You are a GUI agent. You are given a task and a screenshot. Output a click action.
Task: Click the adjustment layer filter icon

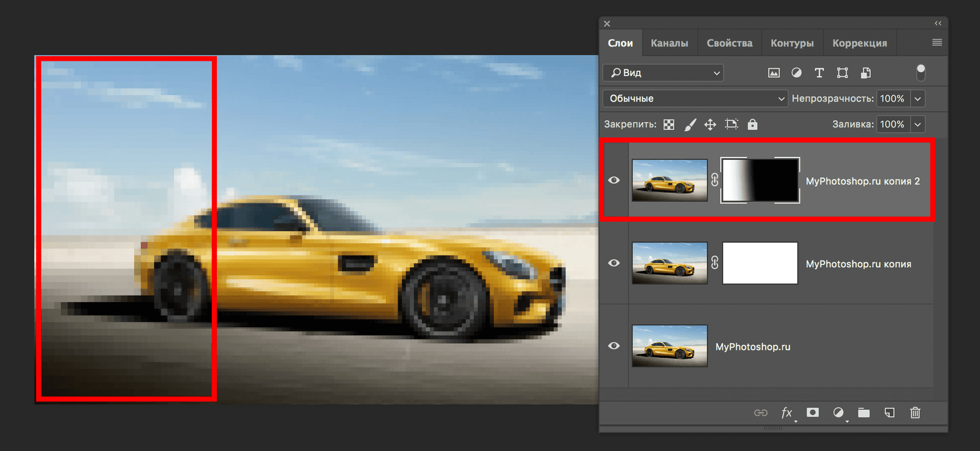coord(796,73)
